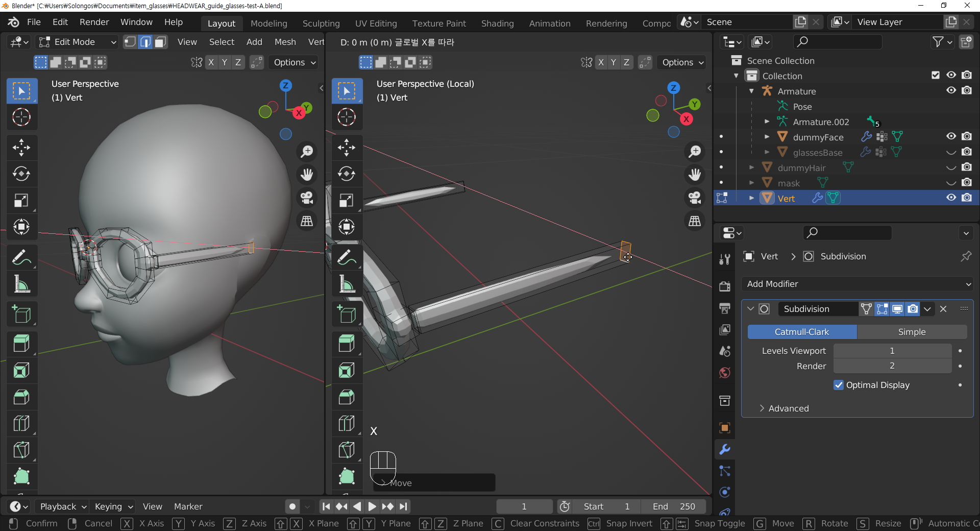This screenshot has width=980, height=531.
Task: Toggle Optimal Display checkbox
Action: point(839,385)
